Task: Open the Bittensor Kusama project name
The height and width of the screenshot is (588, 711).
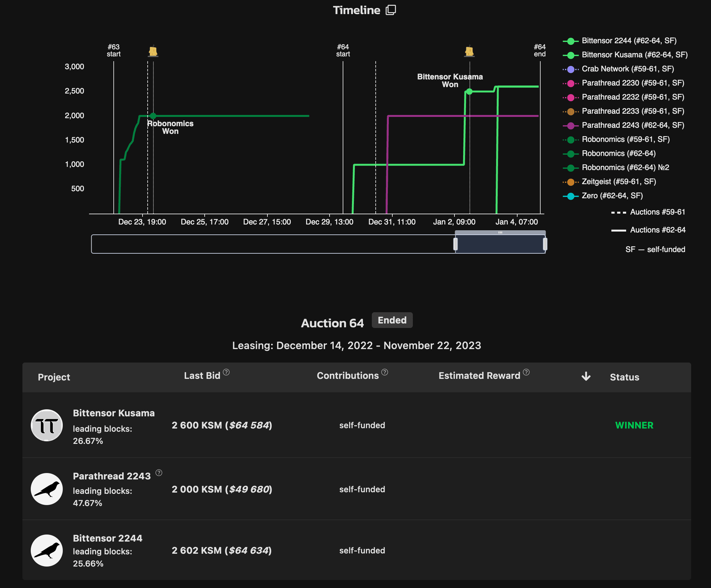Action: pyautogui.click(x=114, y=413)
